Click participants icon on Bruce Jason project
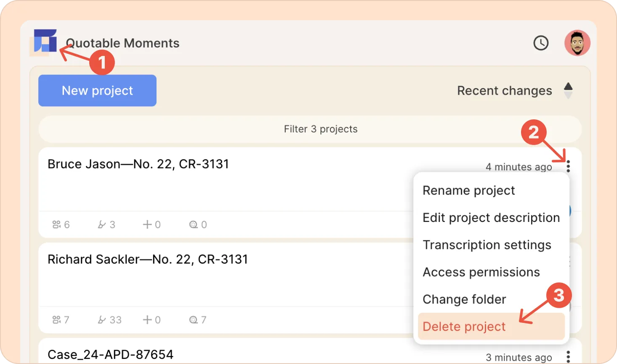The image size is (617, 364). (56, 224)
